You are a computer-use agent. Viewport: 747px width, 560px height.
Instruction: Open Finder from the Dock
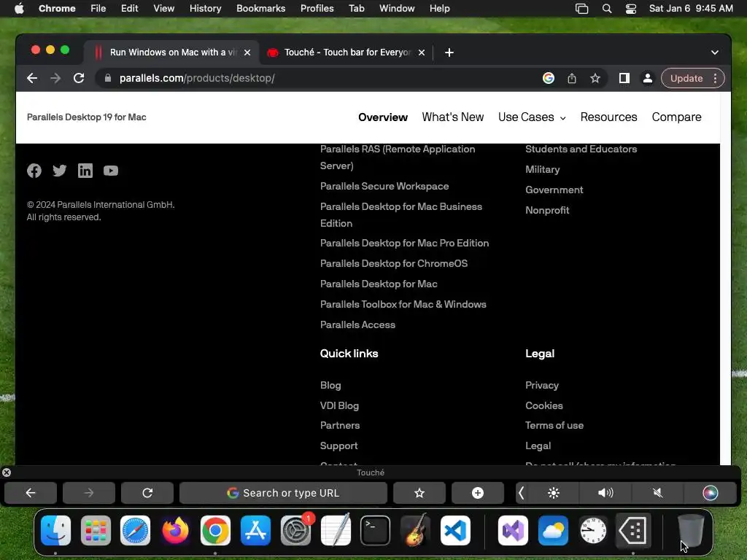pyautogui.click(x=55, y=530)
